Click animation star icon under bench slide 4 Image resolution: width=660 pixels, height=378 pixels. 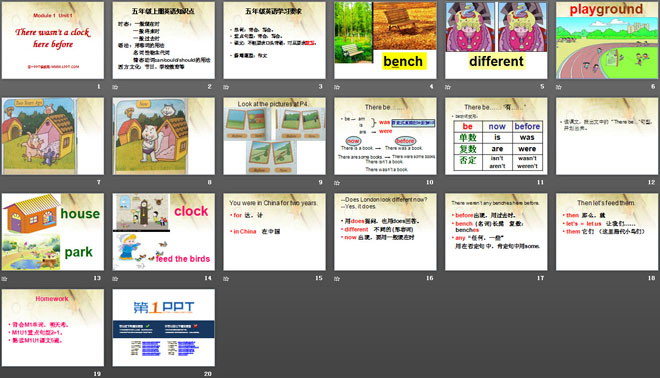click(x=337, y=87)
